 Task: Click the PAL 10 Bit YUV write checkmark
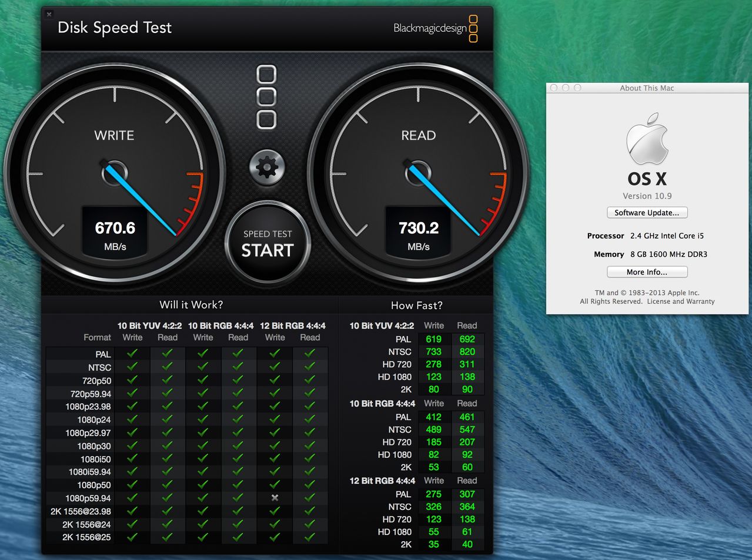click(132, 354)
